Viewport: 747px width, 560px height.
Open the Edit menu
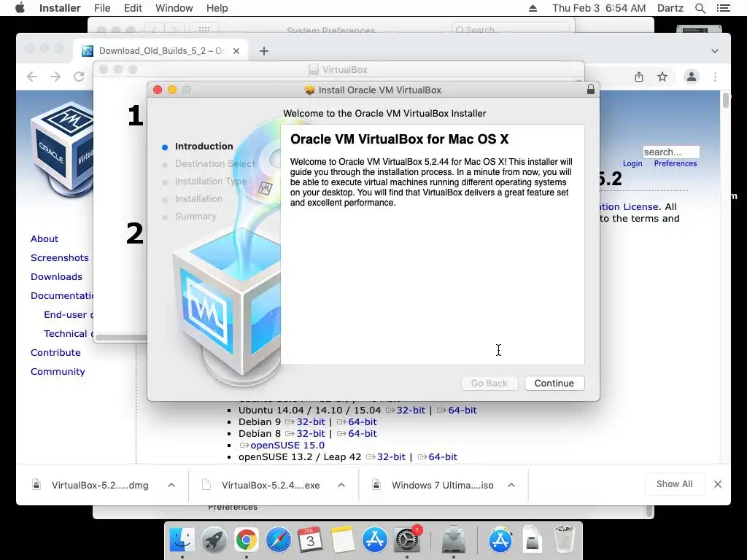[133, 8]
